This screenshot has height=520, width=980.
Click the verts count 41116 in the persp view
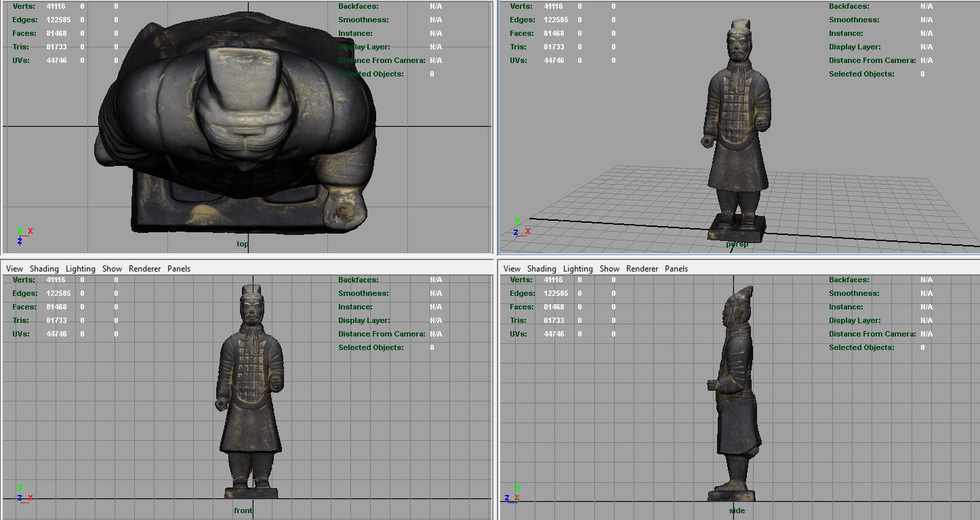click(x=553, y=6)
